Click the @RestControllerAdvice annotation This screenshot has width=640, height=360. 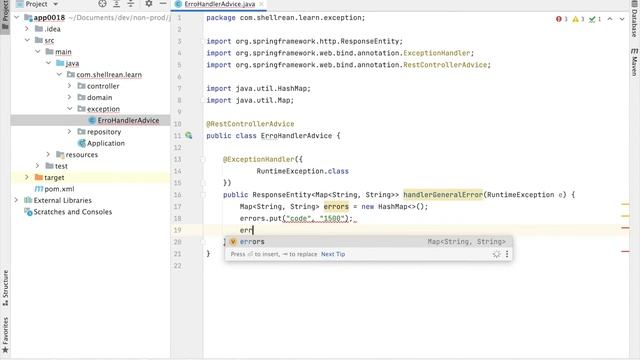[250, 124]
